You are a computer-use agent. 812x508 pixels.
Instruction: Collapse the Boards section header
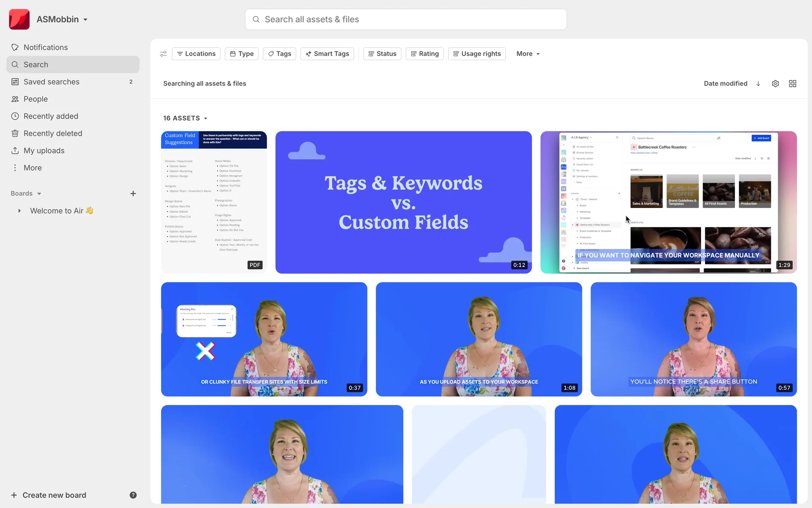coord(26,193)
